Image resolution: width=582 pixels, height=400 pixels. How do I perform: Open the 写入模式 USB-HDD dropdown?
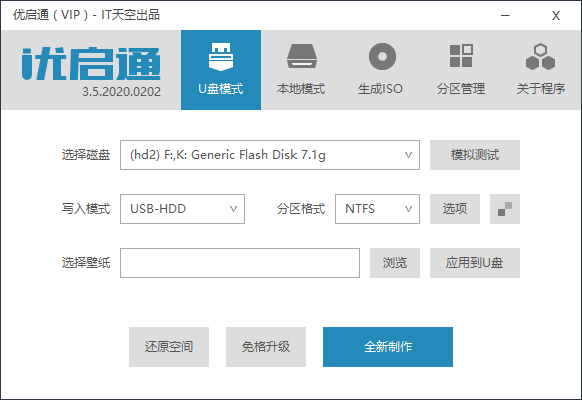[x=182, y=209]
